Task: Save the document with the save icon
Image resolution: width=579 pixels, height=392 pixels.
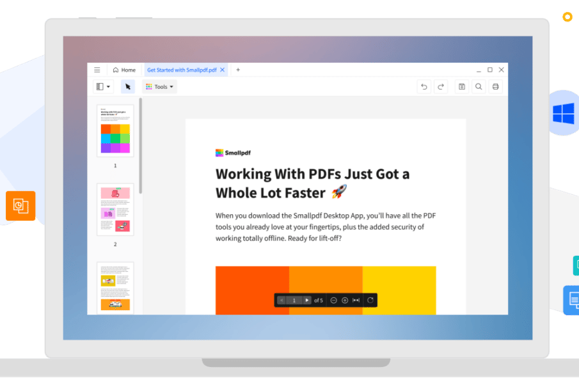Action: 461,87
